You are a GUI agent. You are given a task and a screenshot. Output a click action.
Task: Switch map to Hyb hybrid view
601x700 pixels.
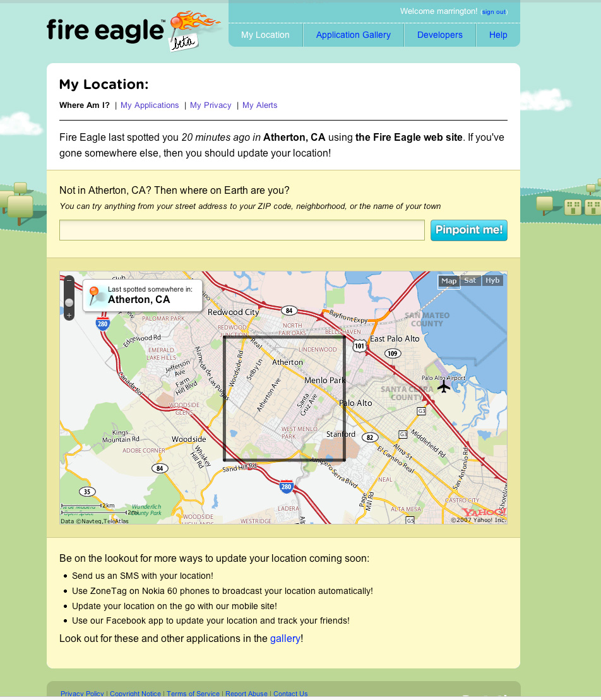(x=492, y=280)
